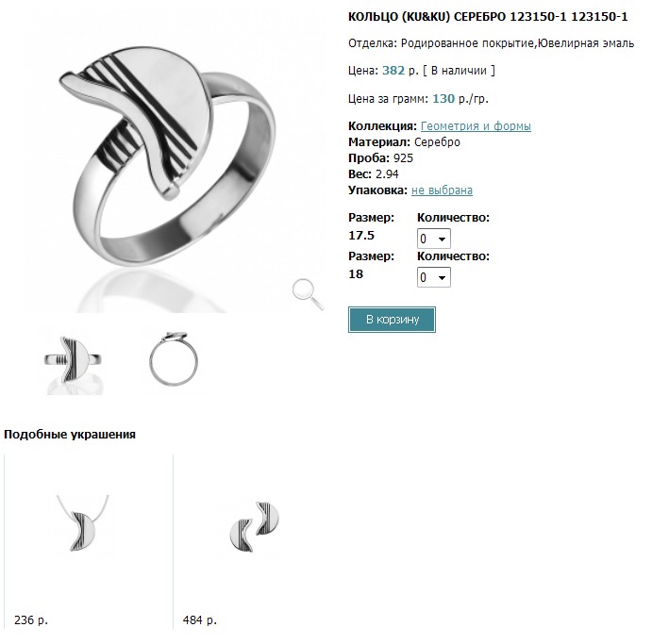
Task: Select the front-view circular ring thumbnail
Action: pyautogui.click(x=174, y=358)
